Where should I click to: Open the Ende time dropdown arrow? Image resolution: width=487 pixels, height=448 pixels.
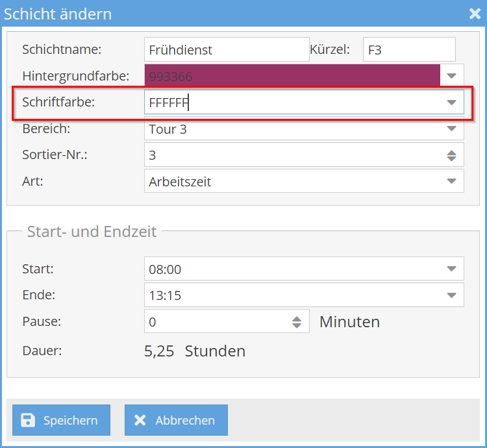point(452,295)
